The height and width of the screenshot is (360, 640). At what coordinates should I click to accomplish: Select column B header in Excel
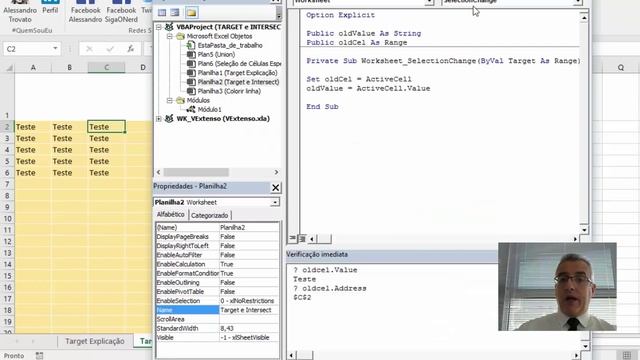69,67
